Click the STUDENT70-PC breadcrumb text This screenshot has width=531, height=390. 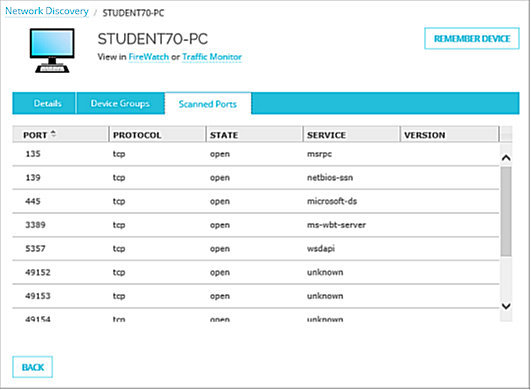(133, 13)
